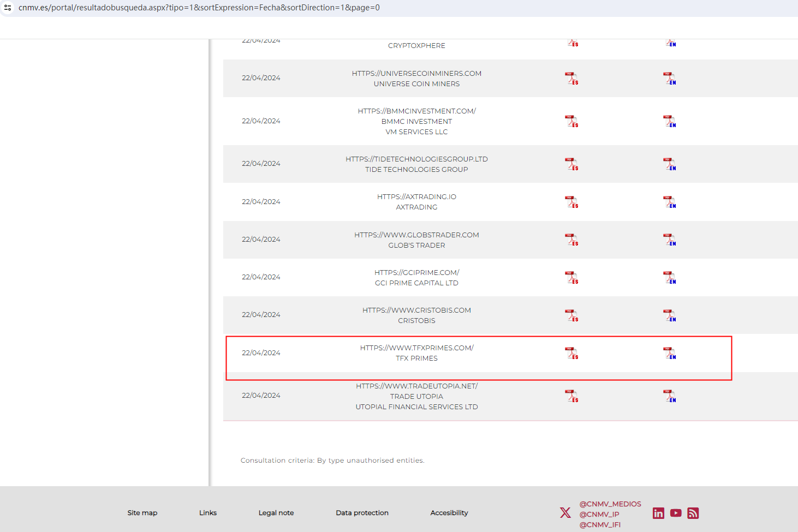Open Spanish PDF for Trade Utopia

point(571,396)
